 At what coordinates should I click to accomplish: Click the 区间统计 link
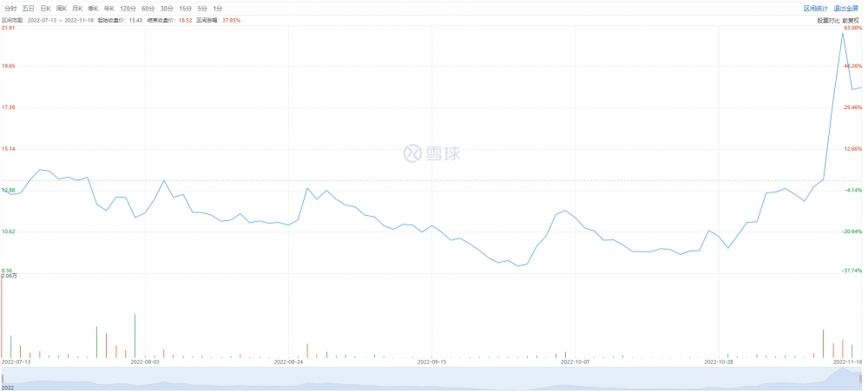tap(817, 8)
